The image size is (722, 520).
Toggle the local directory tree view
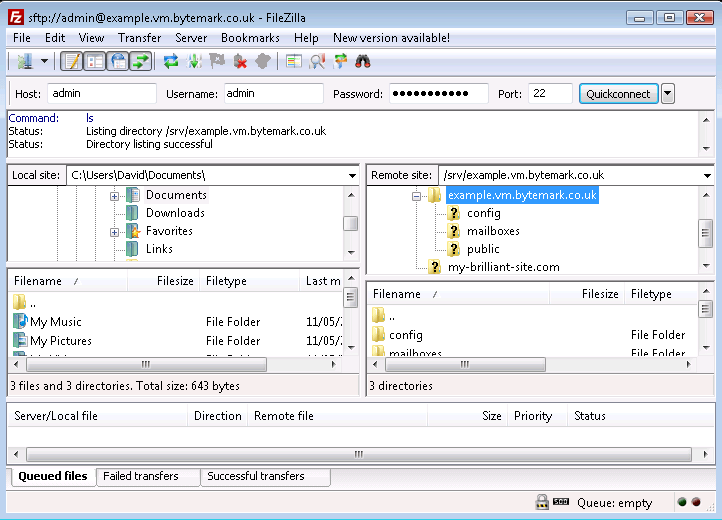point(95,61)
